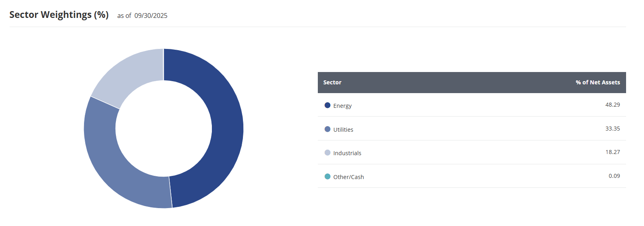Select the Industrials sector label
This screenshot has width=644, height=226.
point(347,153)
